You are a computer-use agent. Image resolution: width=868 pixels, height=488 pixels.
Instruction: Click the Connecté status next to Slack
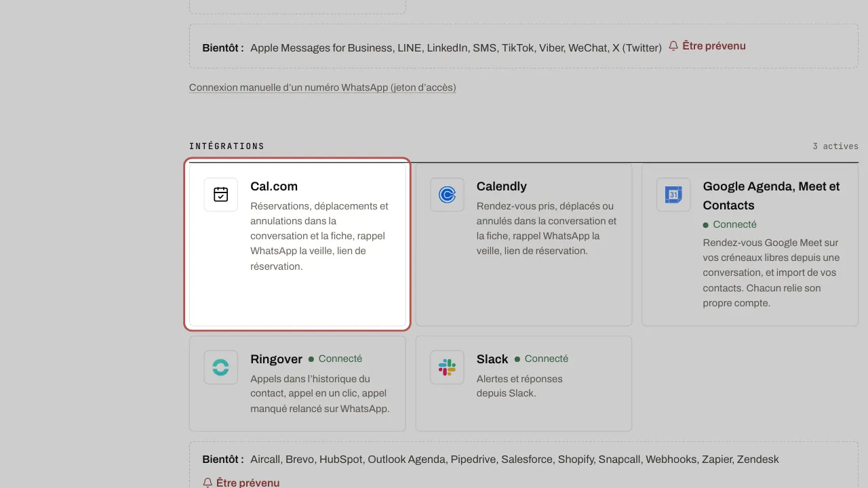click(547, 359)
